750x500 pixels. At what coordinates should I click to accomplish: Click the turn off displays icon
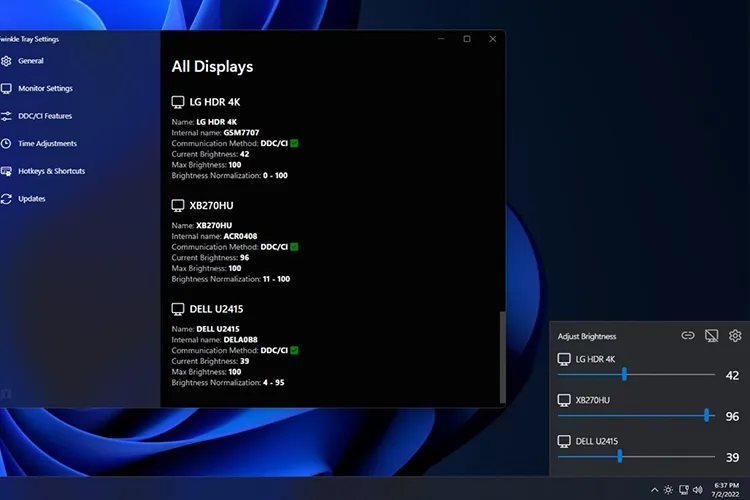[x=712, y=336]
